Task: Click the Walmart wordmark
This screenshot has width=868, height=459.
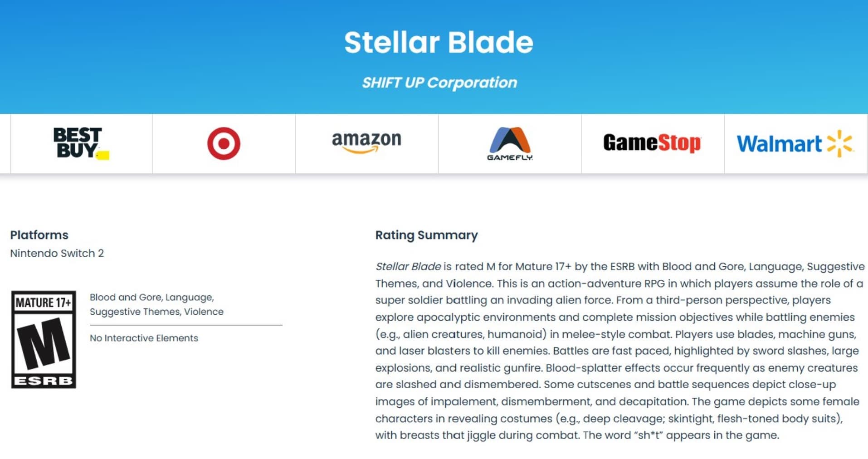Action: pos(779,144)
